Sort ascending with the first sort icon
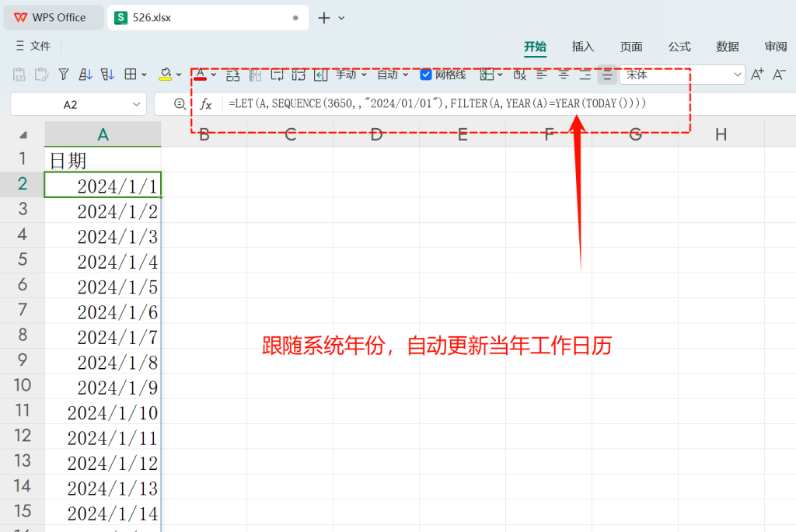 [86, 75]
